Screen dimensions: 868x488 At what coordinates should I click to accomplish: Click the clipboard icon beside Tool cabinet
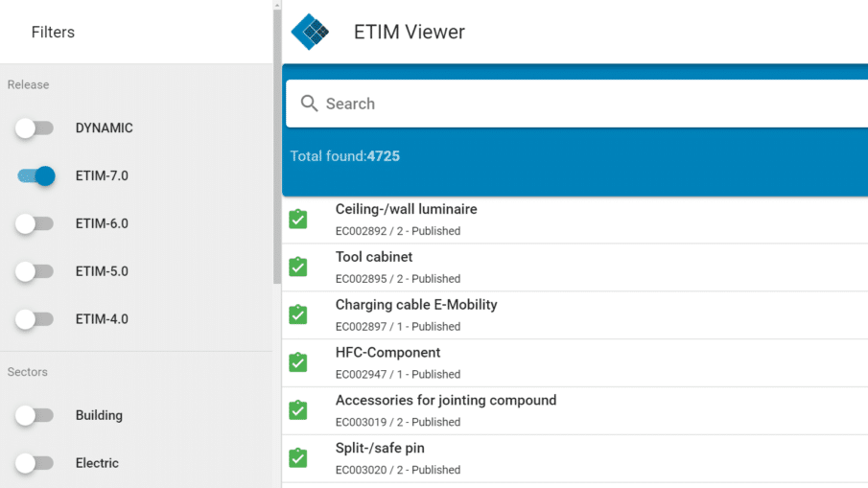298,267
